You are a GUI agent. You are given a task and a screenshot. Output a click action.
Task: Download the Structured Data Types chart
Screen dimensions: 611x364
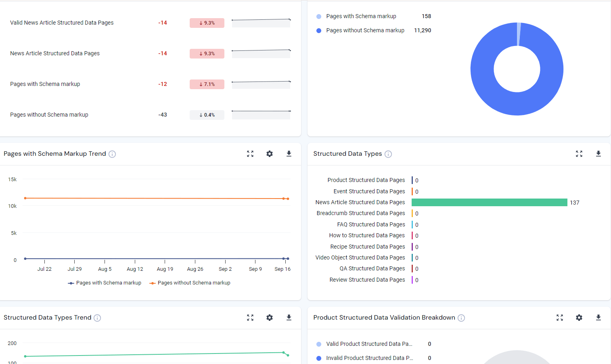click(x=598, y=154)
